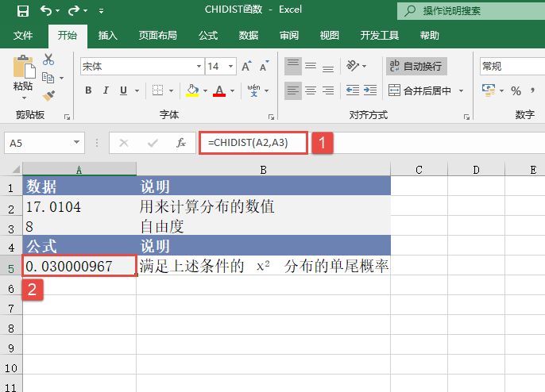
Task: Apply the yellow fill color
Action: click(x=191, y=90)
